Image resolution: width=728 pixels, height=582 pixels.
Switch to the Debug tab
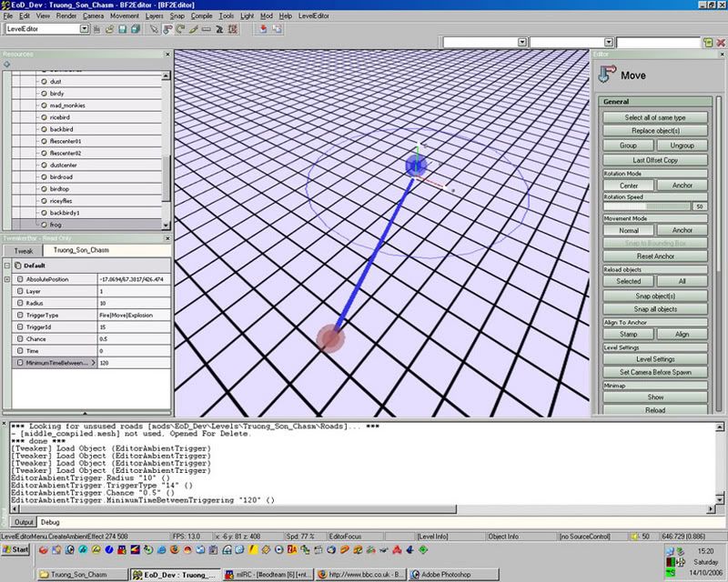pos(50,522)
